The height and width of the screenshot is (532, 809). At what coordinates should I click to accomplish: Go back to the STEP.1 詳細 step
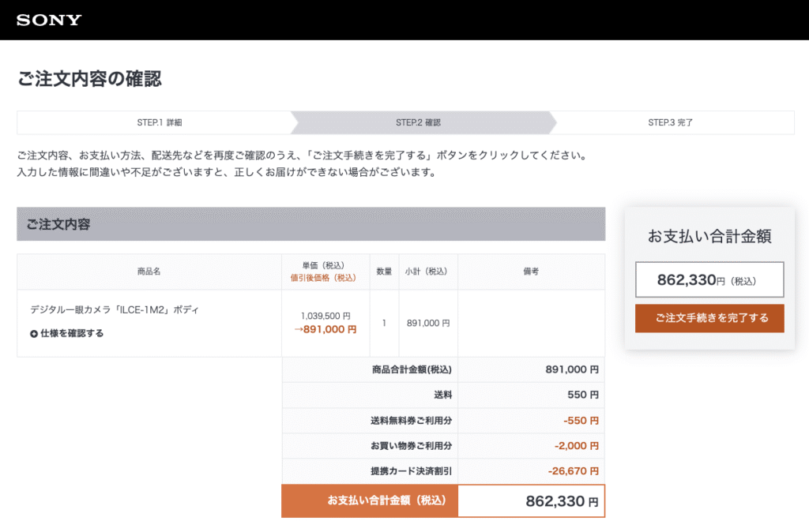(159, 122)
